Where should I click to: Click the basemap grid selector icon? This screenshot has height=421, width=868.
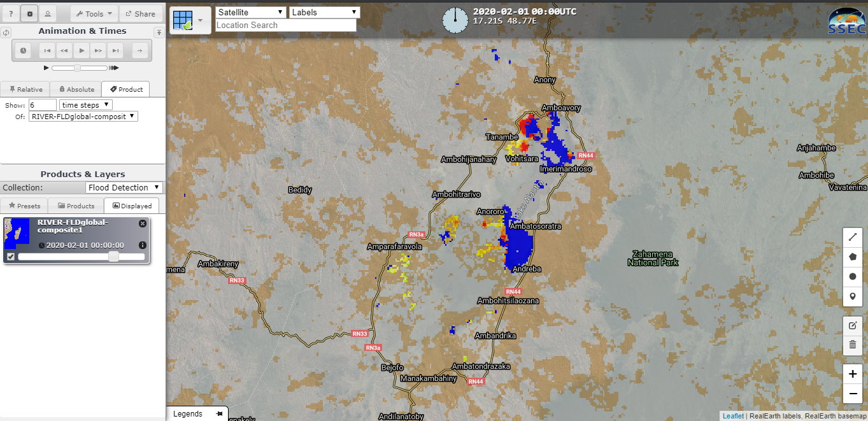point(183,20)
